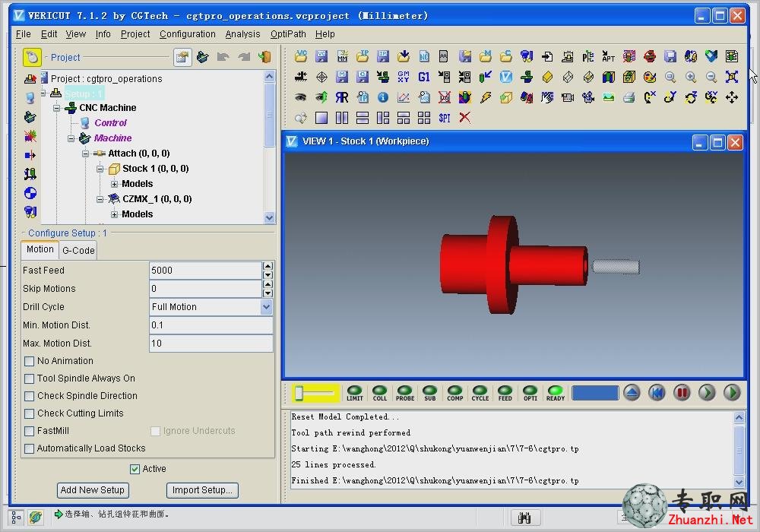The height and width of the screenshot is (532, 760).
Task: Collapse the Machine tree node
Action: 71,138
